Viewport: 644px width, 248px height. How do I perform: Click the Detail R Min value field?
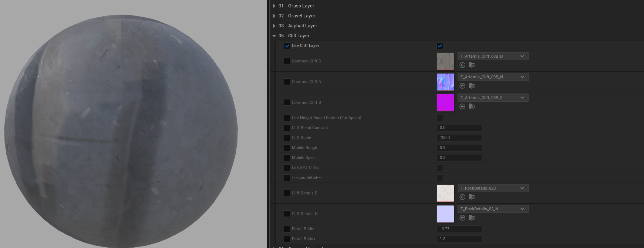click(459, 229)
